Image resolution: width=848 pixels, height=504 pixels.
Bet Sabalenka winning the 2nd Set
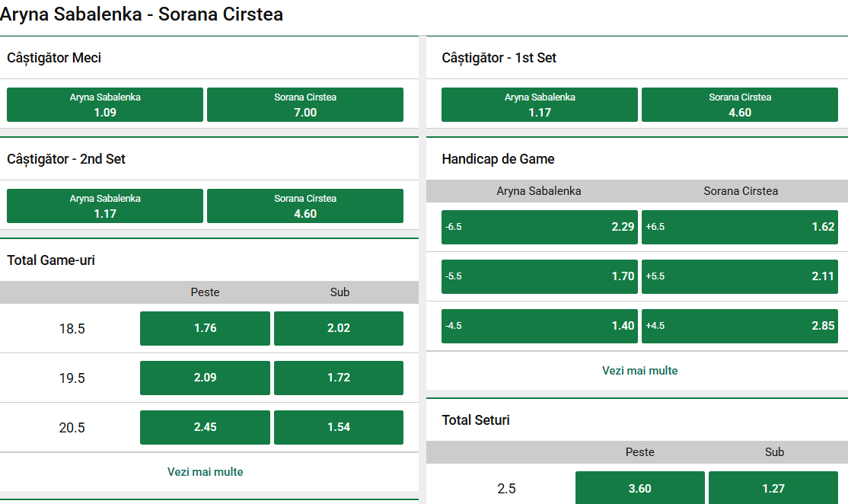click(x=104, y=206)
